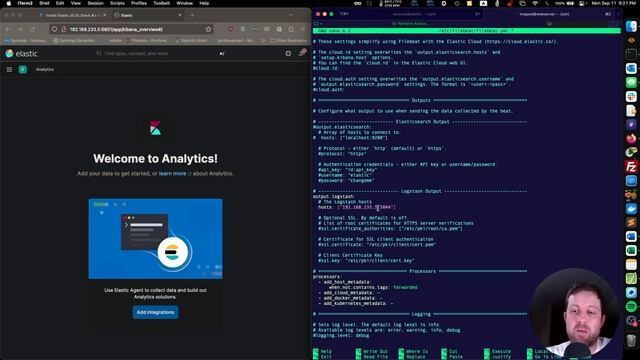
Task: Open FileZilla from the Dock
Action: click(631, 167)
